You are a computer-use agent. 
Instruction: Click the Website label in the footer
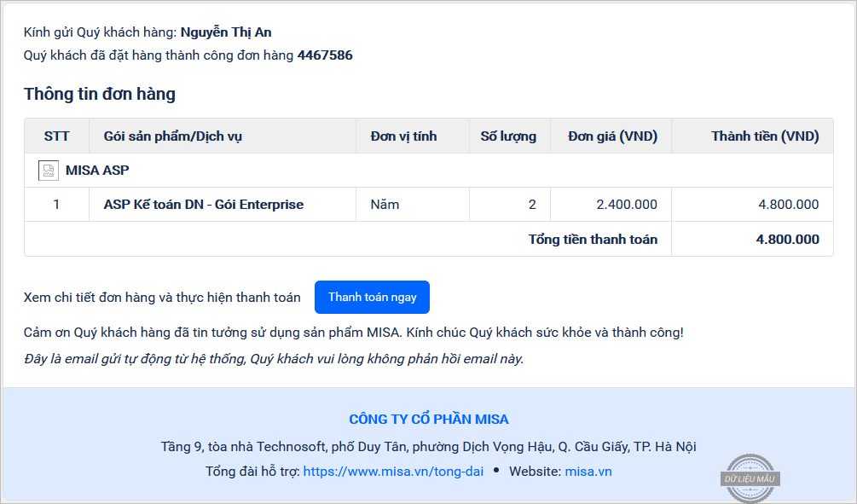(535, 472)
